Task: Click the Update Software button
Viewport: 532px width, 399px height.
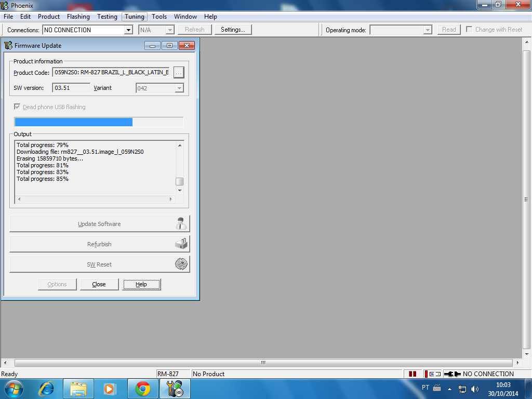Action: tap(99, 224)
